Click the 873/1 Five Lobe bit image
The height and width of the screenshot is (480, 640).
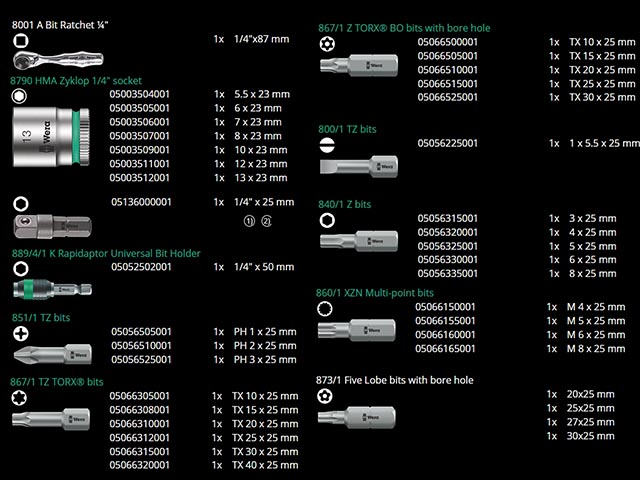coord(357,417)
